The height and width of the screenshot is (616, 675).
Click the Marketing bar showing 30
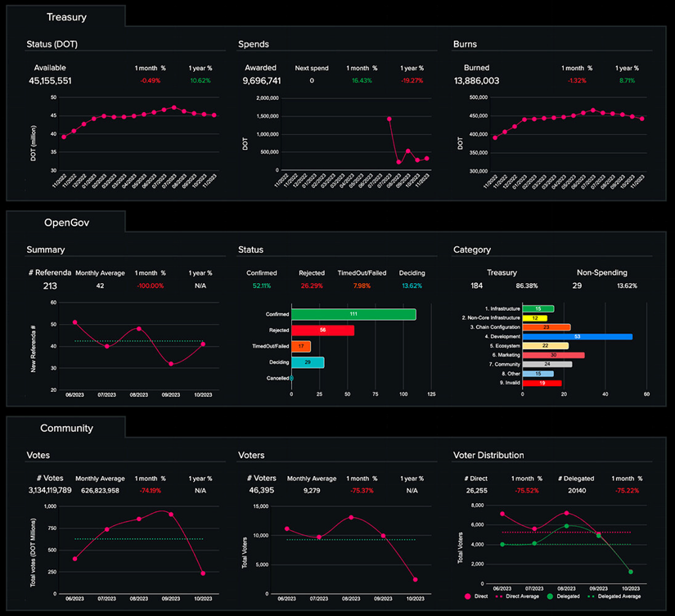(554, 355)
